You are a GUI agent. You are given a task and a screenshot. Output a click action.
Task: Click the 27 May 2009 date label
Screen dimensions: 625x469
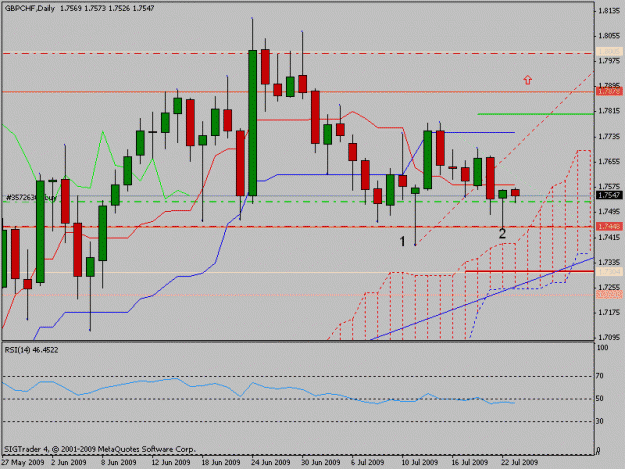pos(23,463)
